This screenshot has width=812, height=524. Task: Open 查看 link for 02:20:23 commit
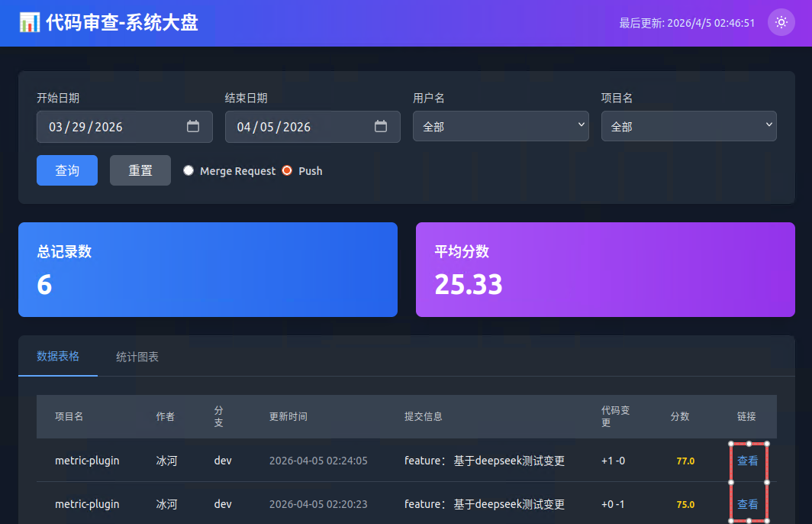[x=747, y=504]
